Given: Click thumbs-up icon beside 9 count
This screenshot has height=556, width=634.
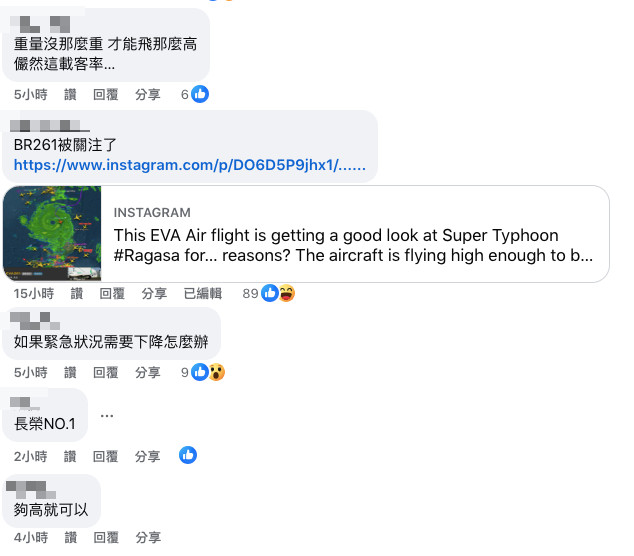Looking at the screenshot, I should (200, 372).
